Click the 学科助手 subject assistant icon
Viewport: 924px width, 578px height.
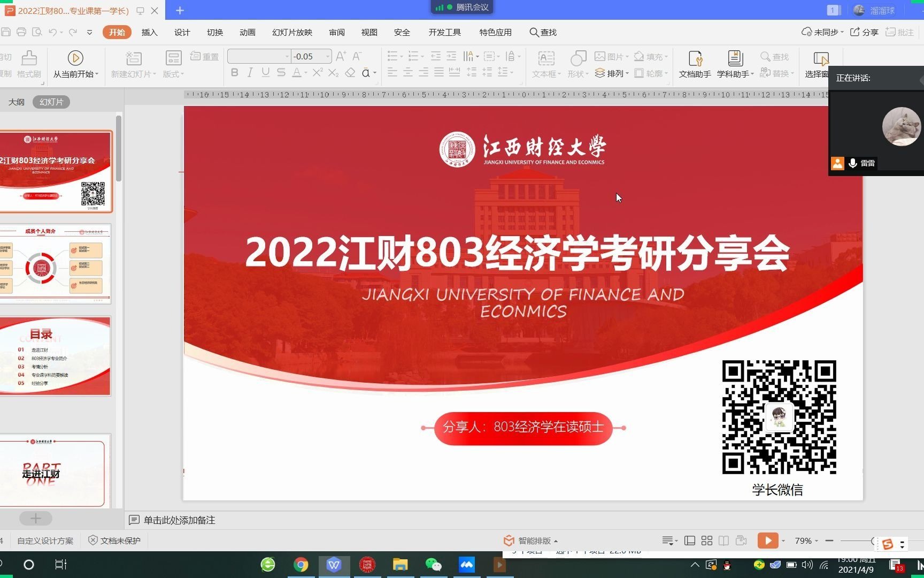point(735,58)
